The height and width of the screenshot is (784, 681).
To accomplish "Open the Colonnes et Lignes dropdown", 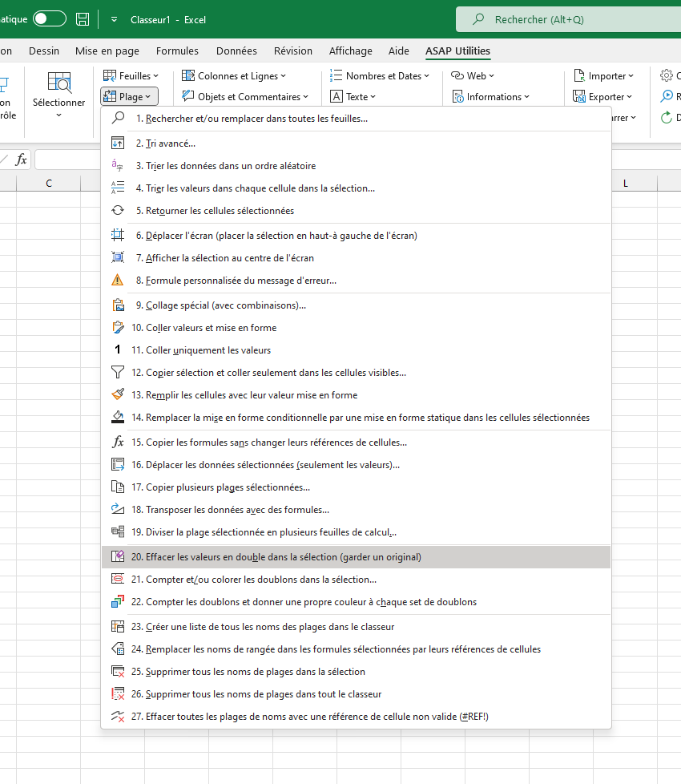I will 234,75.
